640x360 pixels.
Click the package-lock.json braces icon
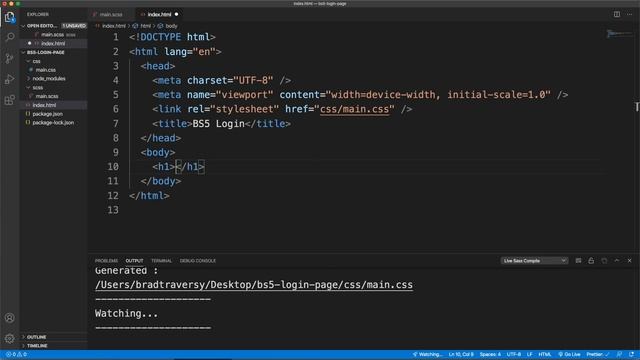point(28,122)
